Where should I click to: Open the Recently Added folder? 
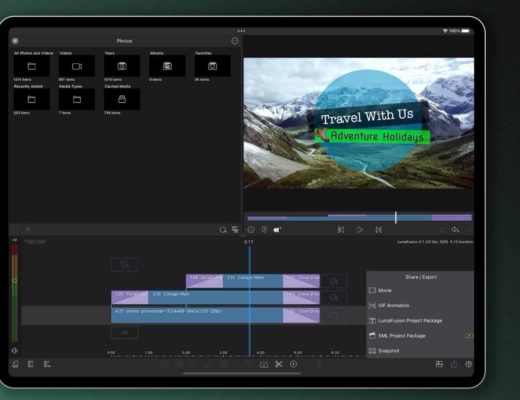31,99
